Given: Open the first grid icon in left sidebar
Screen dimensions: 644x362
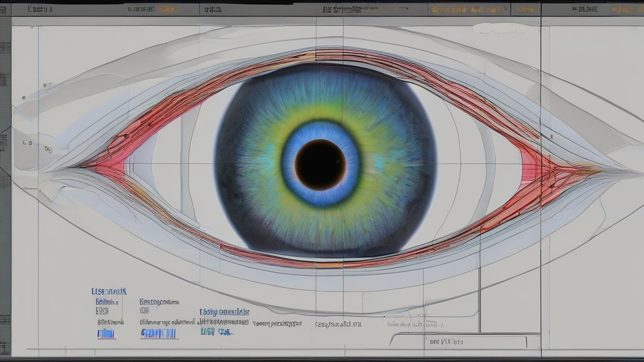Looking at the screenshot, I should pos(5,47).
